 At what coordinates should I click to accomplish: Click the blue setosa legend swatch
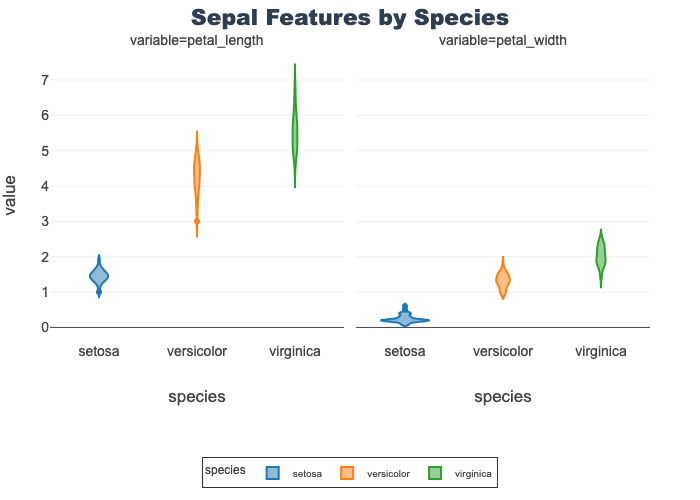click(273, 473)
